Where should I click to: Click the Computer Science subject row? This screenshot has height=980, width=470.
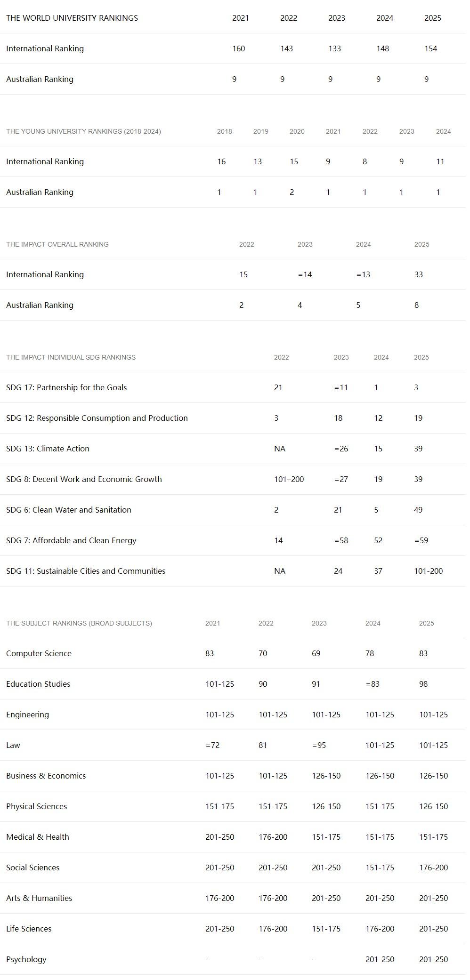(233, 653)
